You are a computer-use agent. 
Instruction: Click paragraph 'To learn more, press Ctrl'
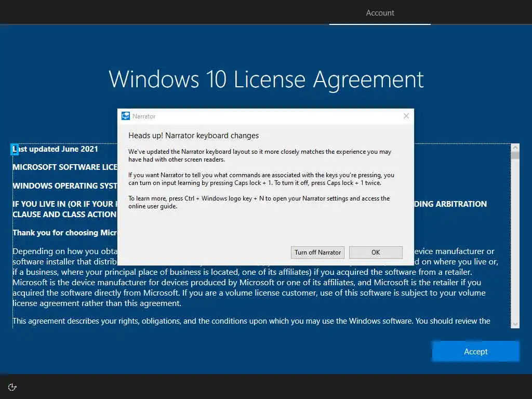pyautogui.click(x=259, y=202)
